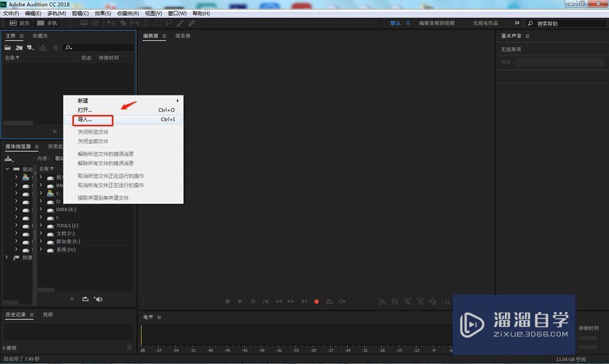The height and width of the screenshot is (364, 609).
Task: Open 基本声音 panel menu icon
Action: tap(527, 36)
